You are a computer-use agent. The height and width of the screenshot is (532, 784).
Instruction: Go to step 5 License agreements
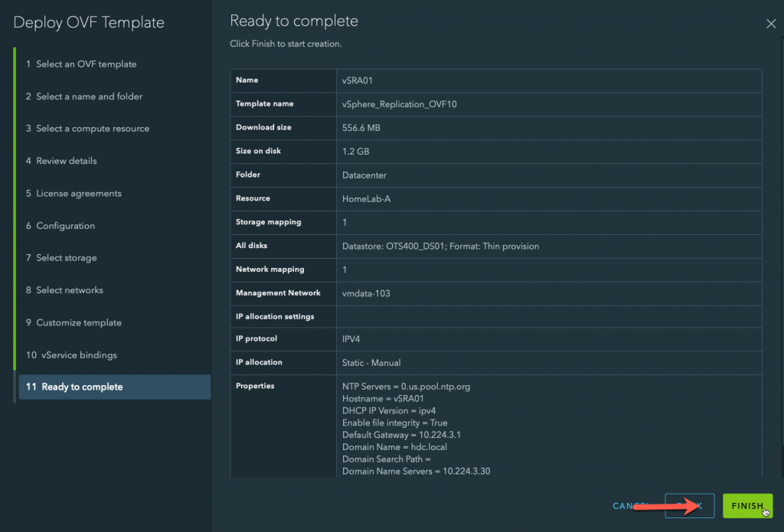(73, 194)
